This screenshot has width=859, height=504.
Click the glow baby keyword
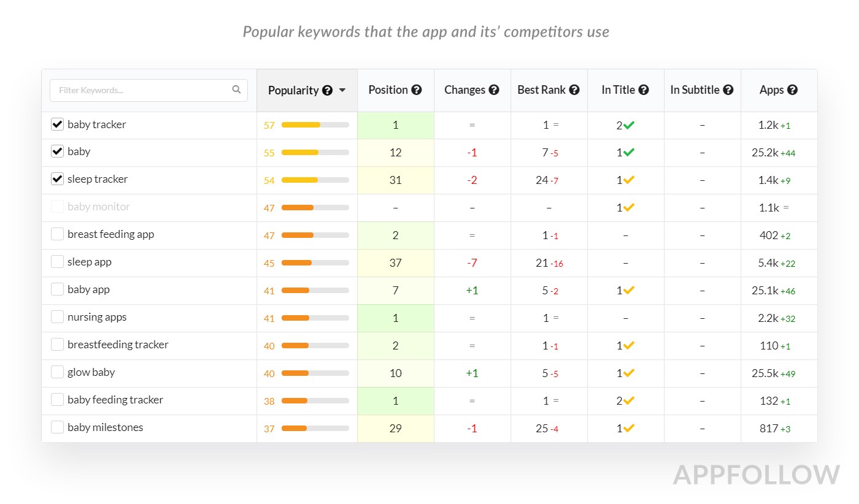[91, 372]
